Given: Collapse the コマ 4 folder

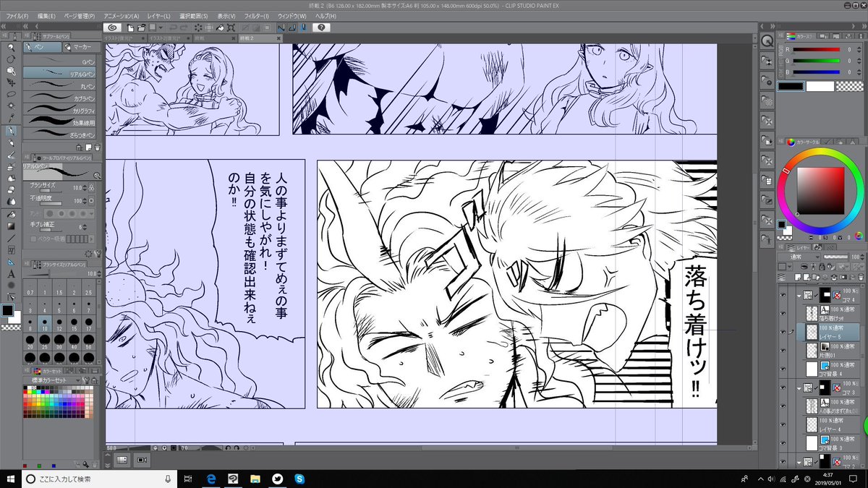Looking at the screenshot, I should [799, 296].
